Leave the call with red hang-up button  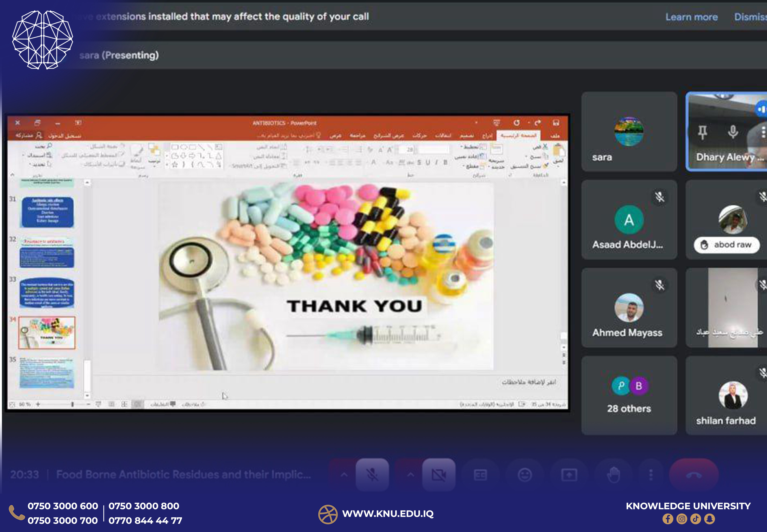pyautogui.click(x=694, y=475)
